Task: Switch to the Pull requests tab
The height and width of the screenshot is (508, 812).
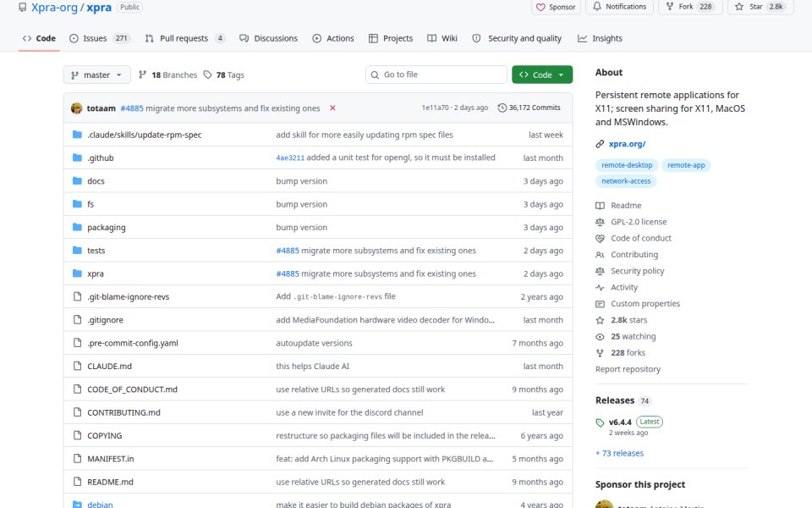Action: click(x=185, y=38)
